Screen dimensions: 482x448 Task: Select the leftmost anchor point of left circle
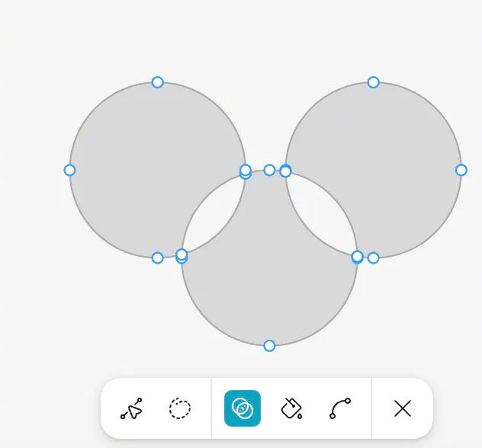click(69, 170)
